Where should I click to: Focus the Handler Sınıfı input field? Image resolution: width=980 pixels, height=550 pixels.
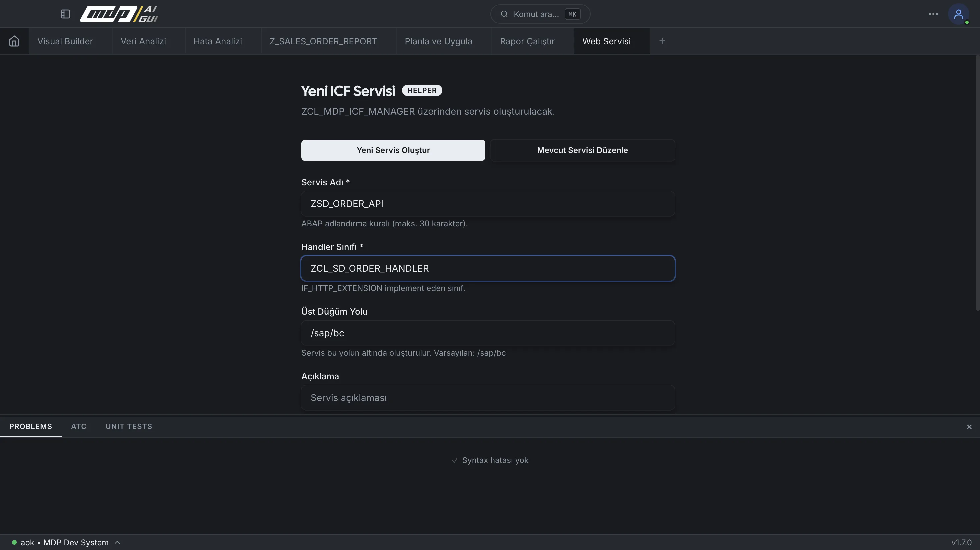pyautogui.click(x=488, y=269)
